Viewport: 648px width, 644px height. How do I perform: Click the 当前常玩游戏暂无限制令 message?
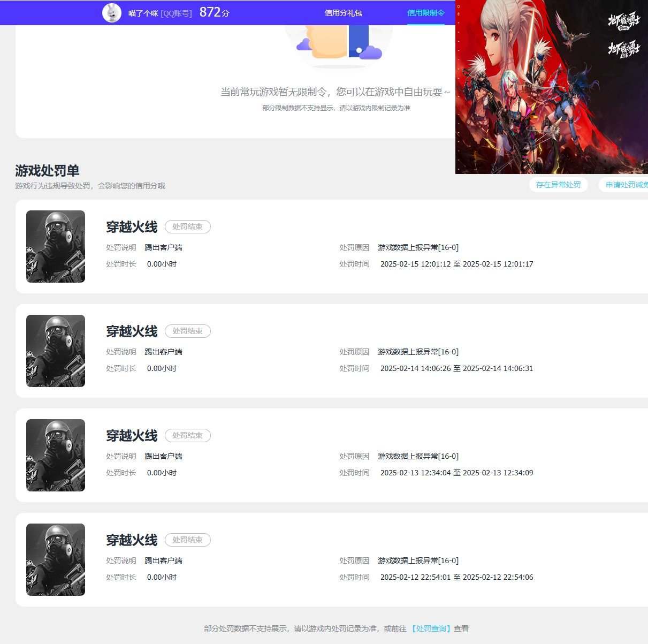[x=336, y=92]
